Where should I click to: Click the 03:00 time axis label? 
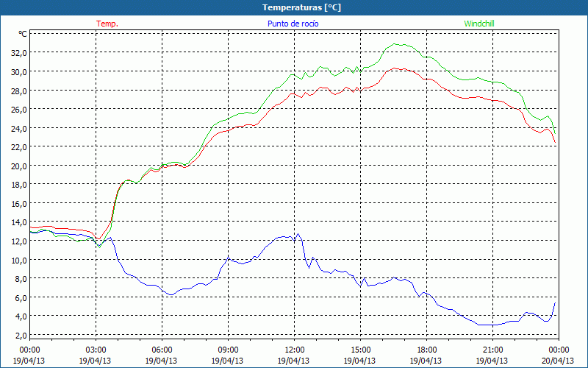96,350
